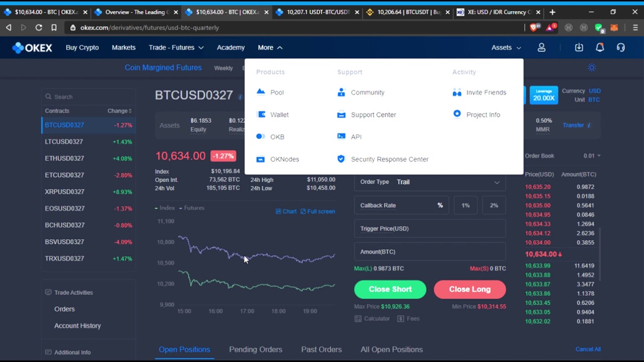Select LTCUSD0327 contract

[x=88, y=141]
